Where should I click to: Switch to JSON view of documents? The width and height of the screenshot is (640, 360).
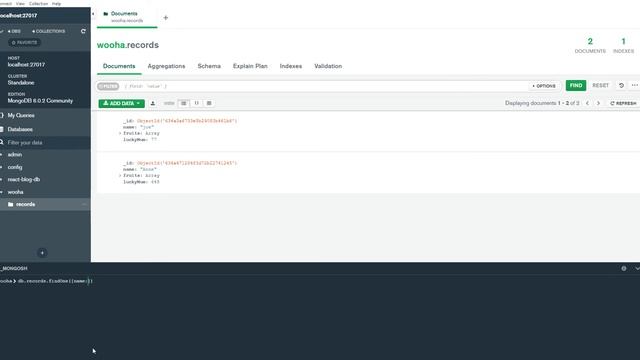coord(196,103)
